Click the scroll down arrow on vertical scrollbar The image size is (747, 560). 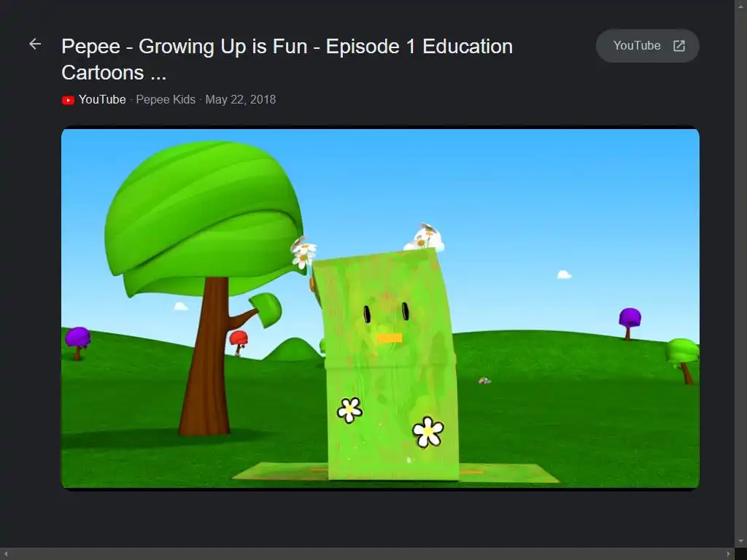(741, 542)
